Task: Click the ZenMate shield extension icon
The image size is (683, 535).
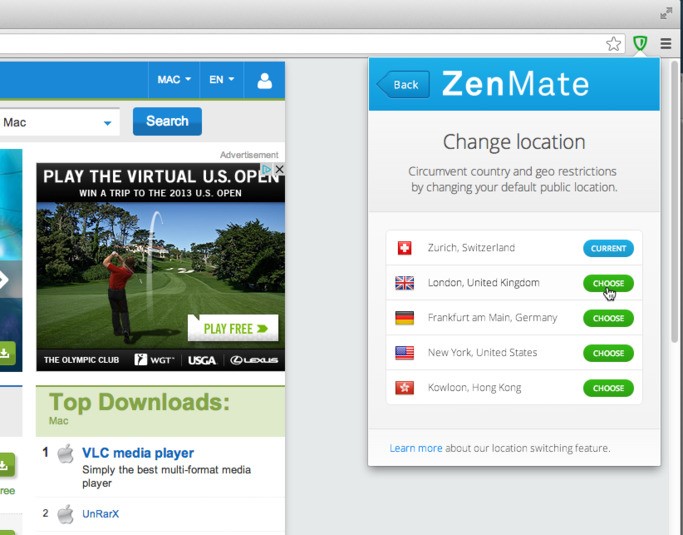Action: pyautogui.click(x=640, y=43)
